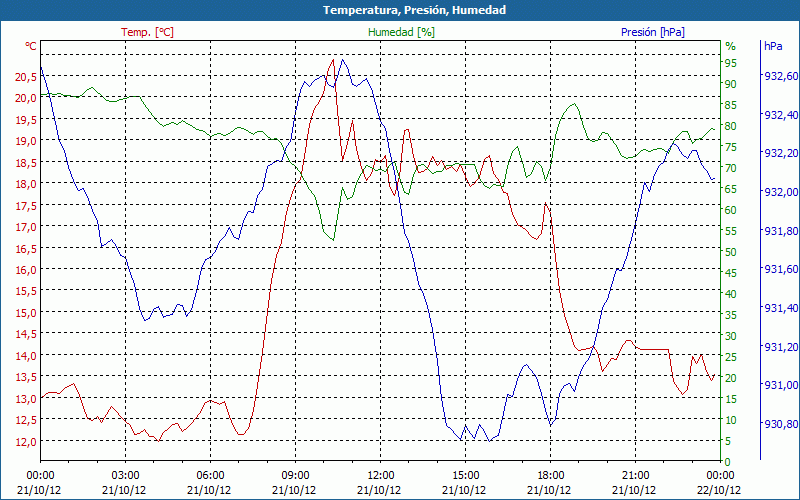800x500 pixels.
Task: Select the green 'Humedad [%]' legend label
Action: [402, 32]
